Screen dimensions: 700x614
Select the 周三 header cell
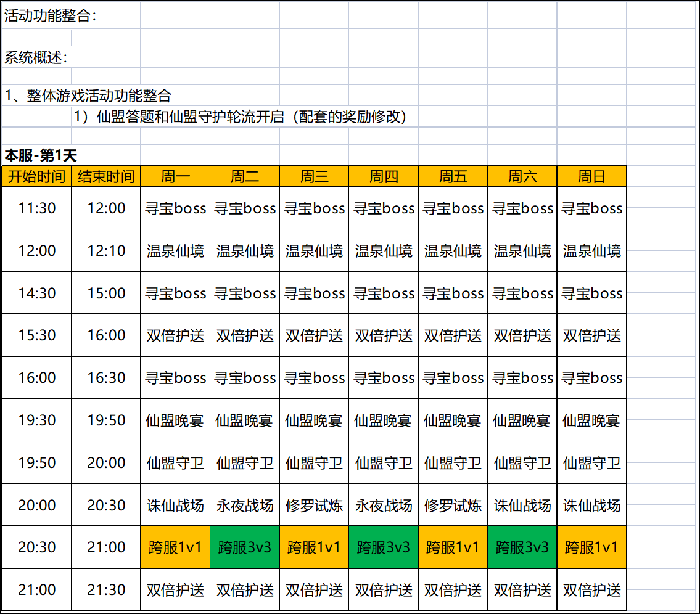click(x=314, y=177)
